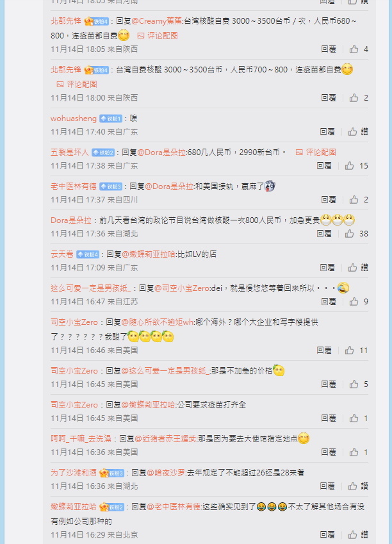Open mentioned user @随心所欲不逾矩wh
This screenshot has width=392, height=544.
pyautogui.click(x=158, y=322)
